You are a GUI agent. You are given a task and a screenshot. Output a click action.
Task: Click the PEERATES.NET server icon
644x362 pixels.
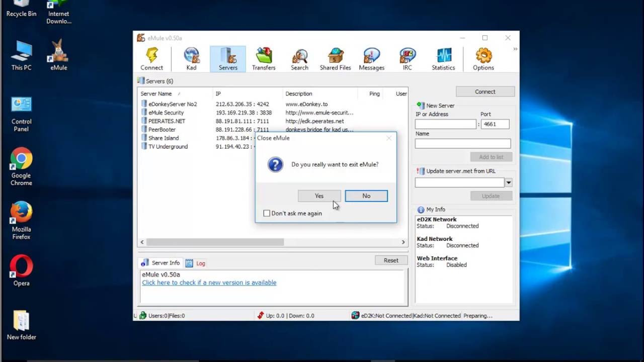tap(144, 121)
